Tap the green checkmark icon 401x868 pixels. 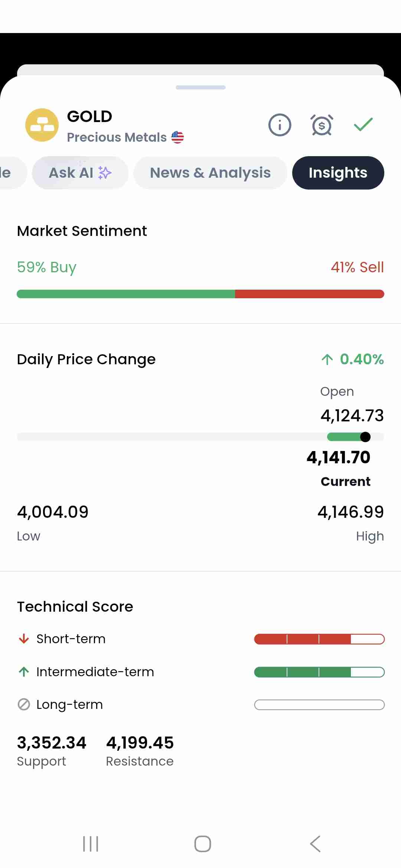pos(363,125)
